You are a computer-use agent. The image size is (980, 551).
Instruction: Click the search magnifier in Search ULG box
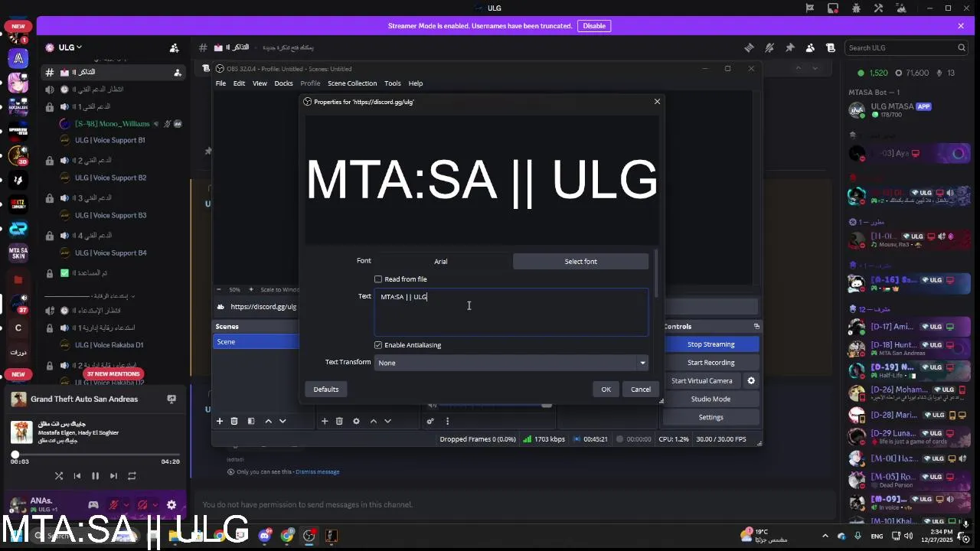click(x=962, y=47)
